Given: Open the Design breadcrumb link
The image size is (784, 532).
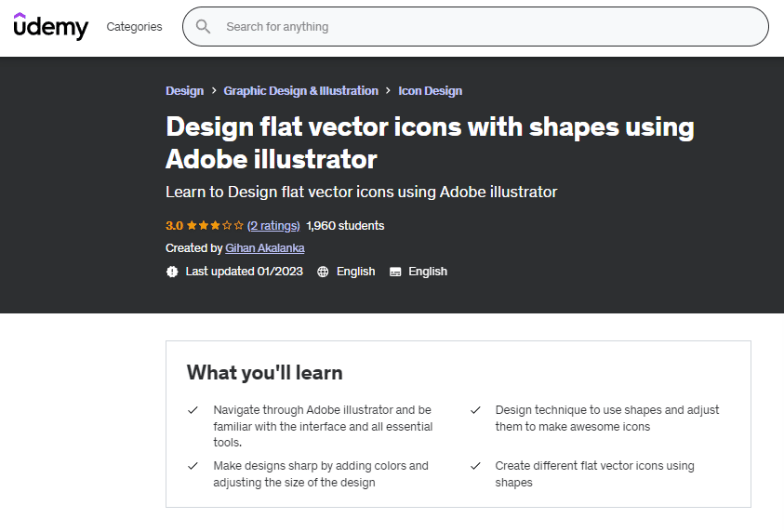Looking at the screenshot, I should [184, 91].
